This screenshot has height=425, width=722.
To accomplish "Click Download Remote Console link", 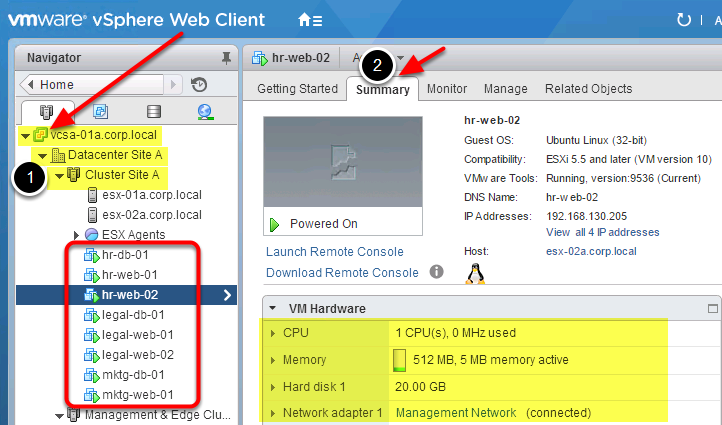I will click(x=342, y=273).
